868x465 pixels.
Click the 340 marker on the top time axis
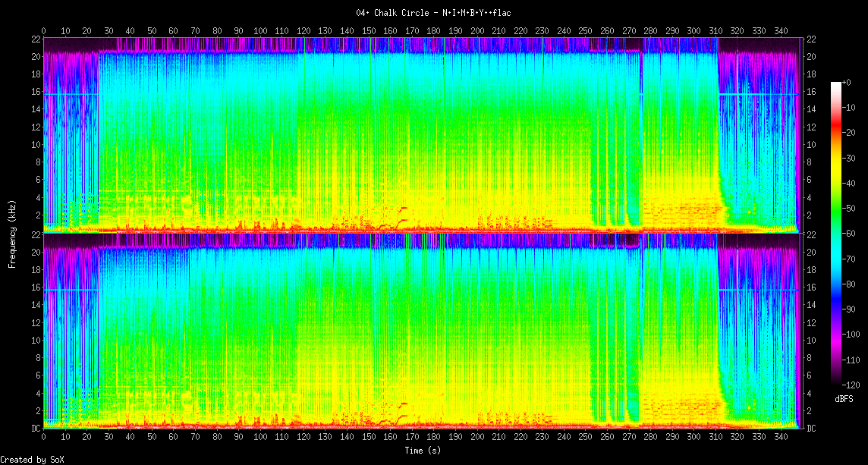[x=781, y=30]
